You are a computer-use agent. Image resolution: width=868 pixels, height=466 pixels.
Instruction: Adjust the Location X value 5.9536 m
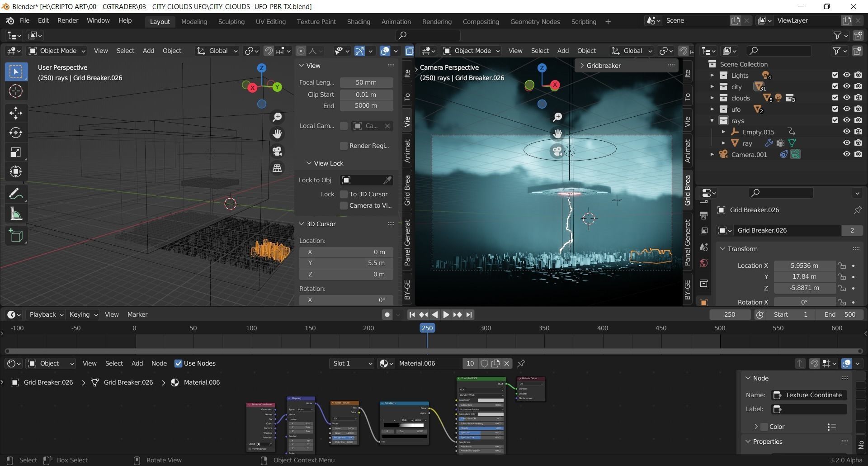(x=804, y=266)
